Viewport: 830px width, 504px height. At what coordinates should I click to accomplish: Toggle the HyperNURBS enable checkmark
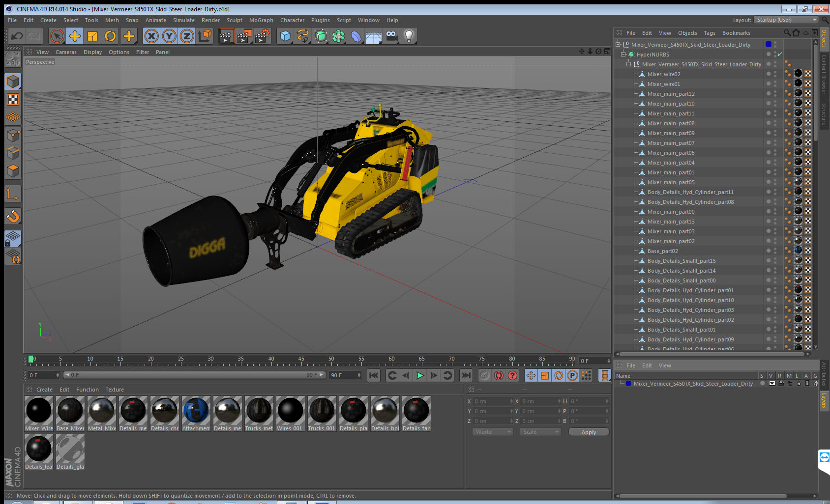[780, 55]
